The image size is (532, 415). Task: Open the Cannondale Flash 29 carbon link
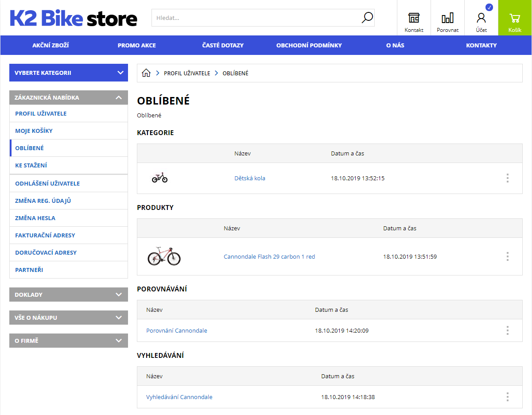click(x=269, y=256)
